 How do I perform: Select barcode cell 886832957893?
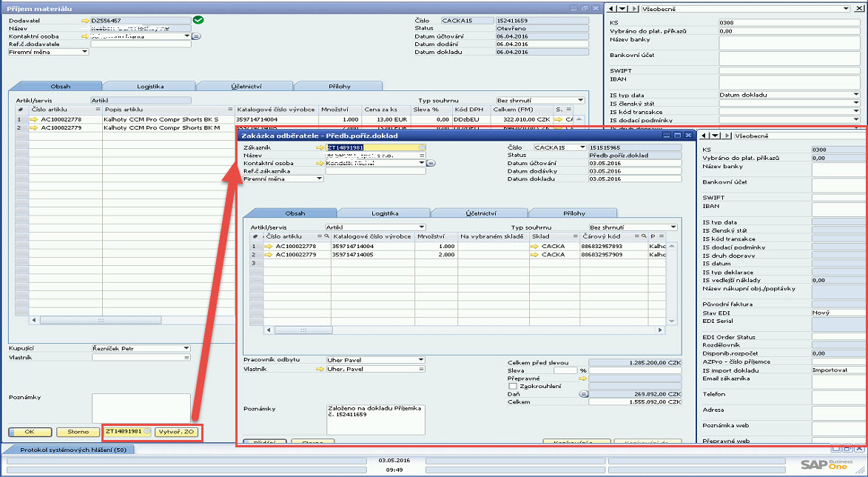(x=614, y=246)
